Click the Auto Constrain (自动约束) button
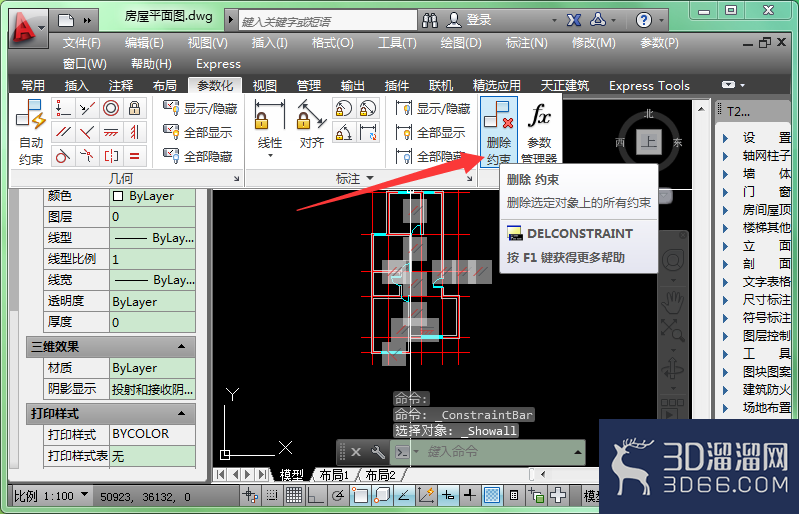799x514 pixels. pyautogui.click(x=31, y=132)
